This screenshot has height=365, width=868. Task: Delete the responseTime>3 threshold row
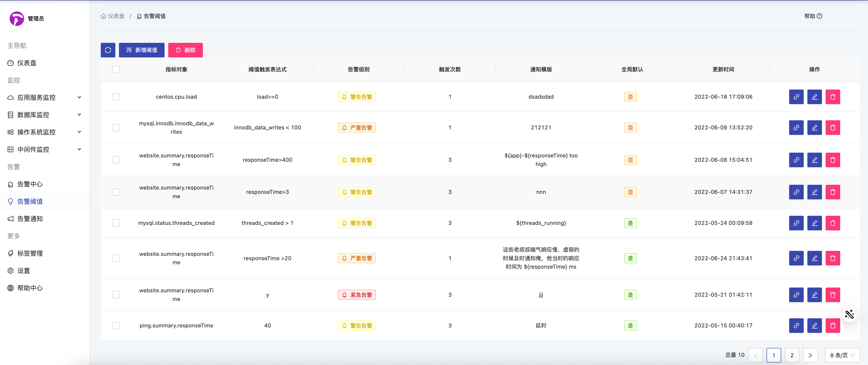tap(833, 192)
